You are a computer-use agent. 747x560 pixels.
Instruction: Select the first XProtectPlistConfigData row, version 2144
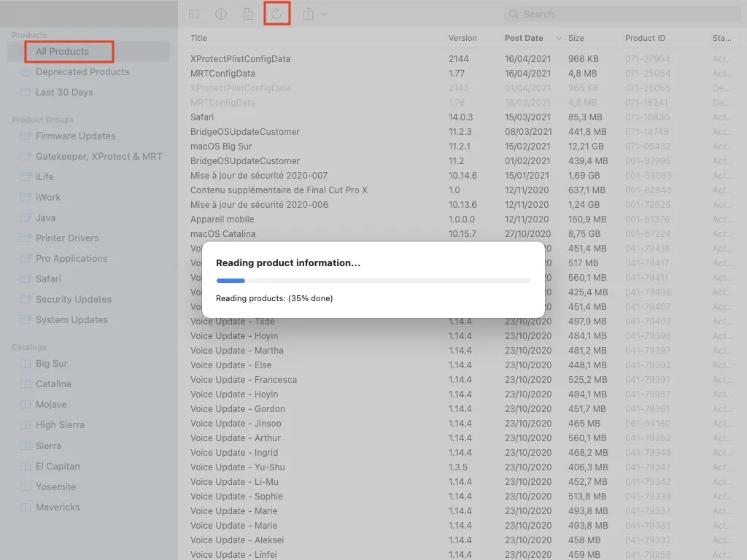[x=462, y=59]
